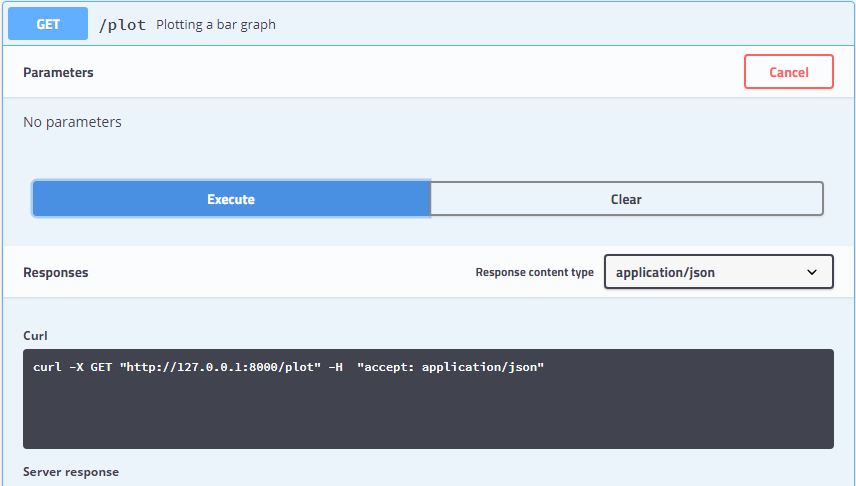856x486 pixels.
Task: Click the dropdown chevron arrow
Action: (812, 272)
